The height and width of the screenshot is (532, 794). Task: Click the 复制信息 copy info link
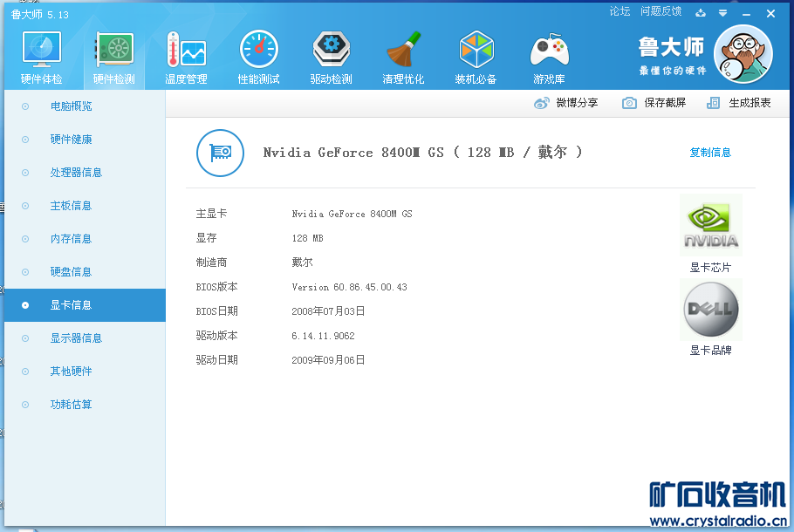tap(710, 153)
